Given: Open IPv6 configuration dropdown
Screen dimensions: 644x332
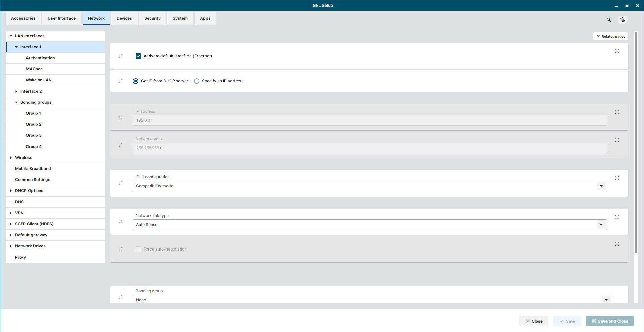Looking at the screenshot, I should (370, 186).
